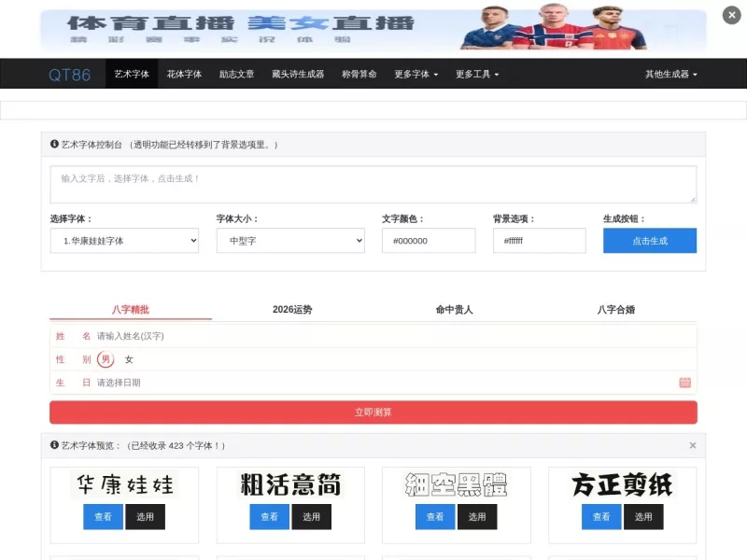Screen dimensions: 747x560
Task: Click 查看 under 华康娃娃 font
Action: (x=103, y=517)
